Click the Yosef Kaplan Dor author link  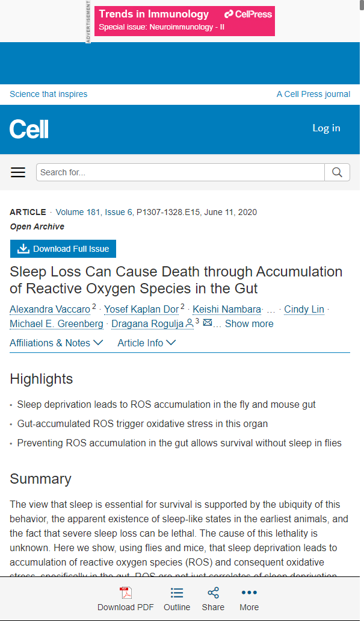(x=141, y=310)
